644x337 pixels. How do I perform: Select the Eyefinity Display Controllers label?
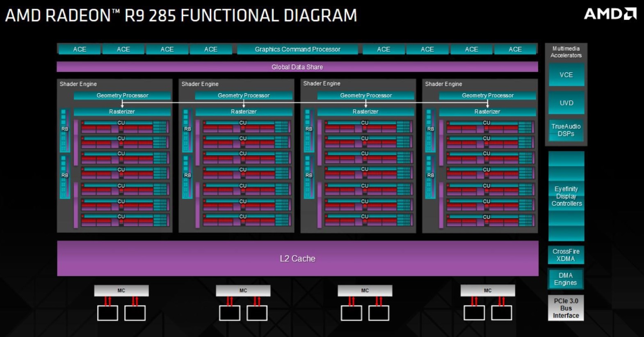(x=566, y=196)
